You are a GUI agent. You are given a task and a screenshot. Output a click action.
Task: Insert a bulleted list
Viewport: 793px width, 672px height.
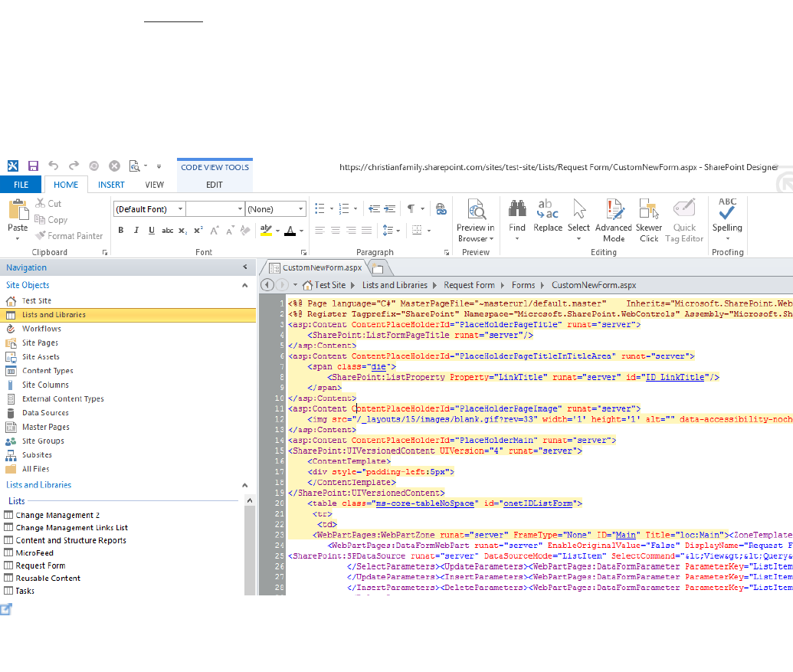tap(319, 208)
